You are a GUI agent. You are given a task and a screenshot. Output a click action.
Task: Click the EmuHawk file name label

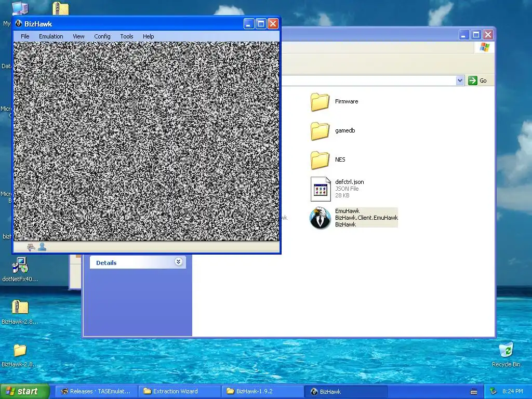(x=347, y=211)
